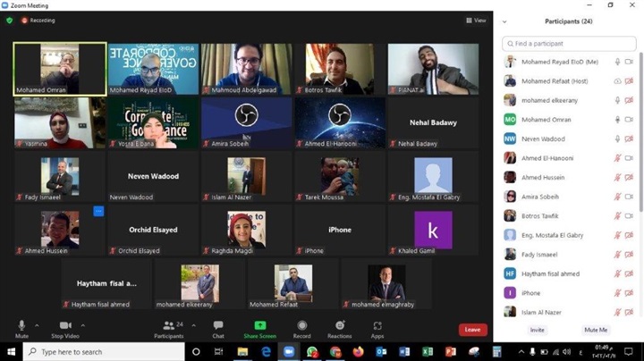
Task: Click the Type here to search box
Action: [x=104, y=352]
